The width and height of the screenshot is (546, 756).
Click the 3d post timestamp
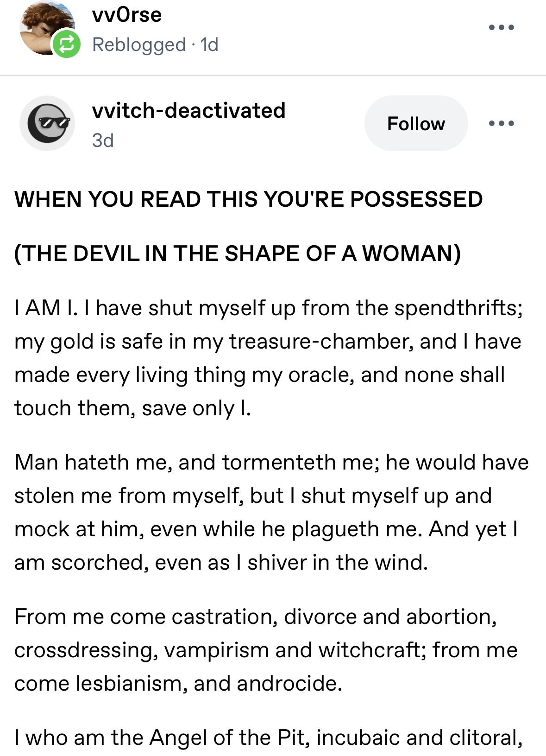[103, 140]
